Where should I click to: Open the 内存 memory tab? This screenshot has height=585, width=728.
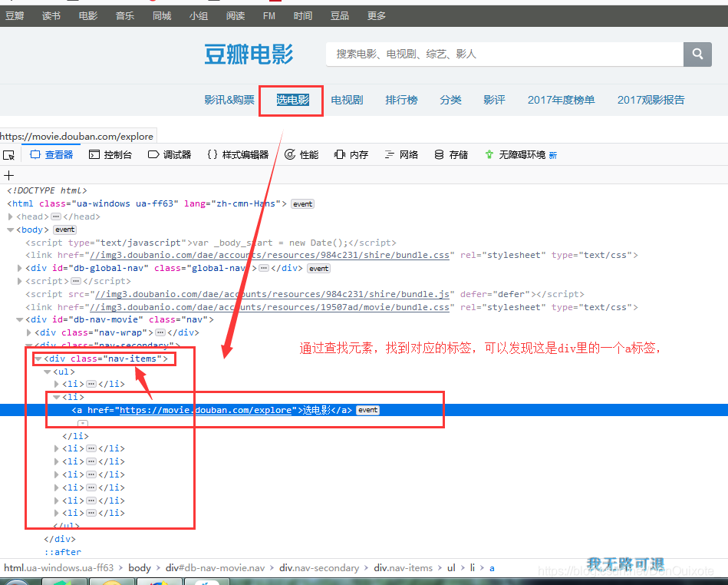[351, 155]
